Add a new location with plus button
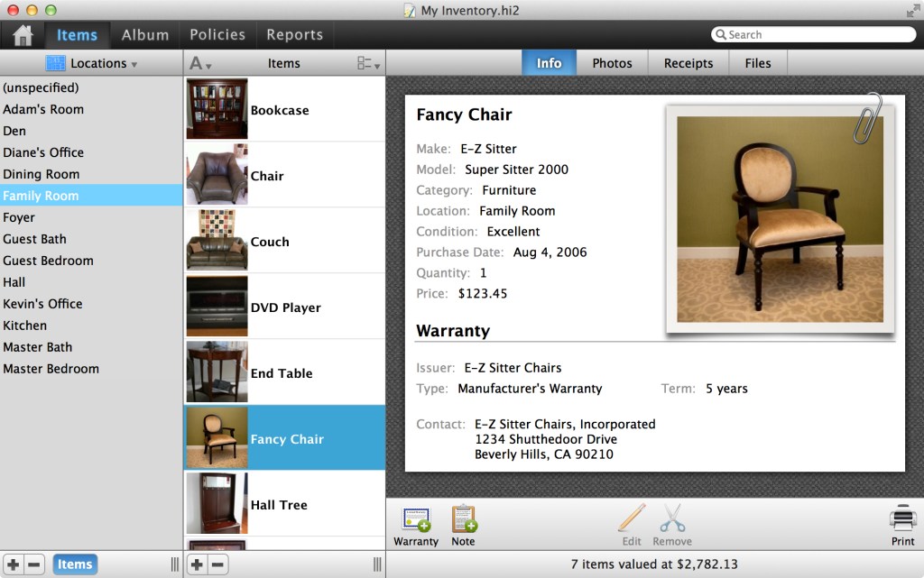924x578 pixels. [13, 564]
